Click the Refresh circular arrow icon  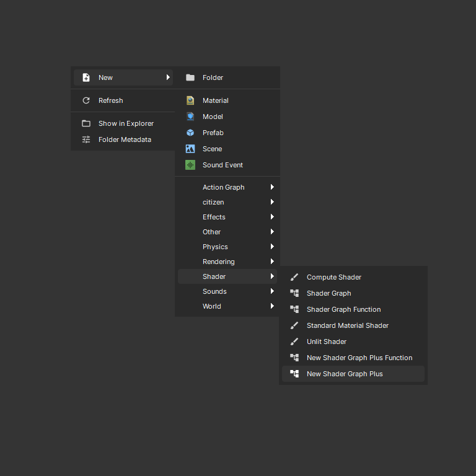(86, 100)
